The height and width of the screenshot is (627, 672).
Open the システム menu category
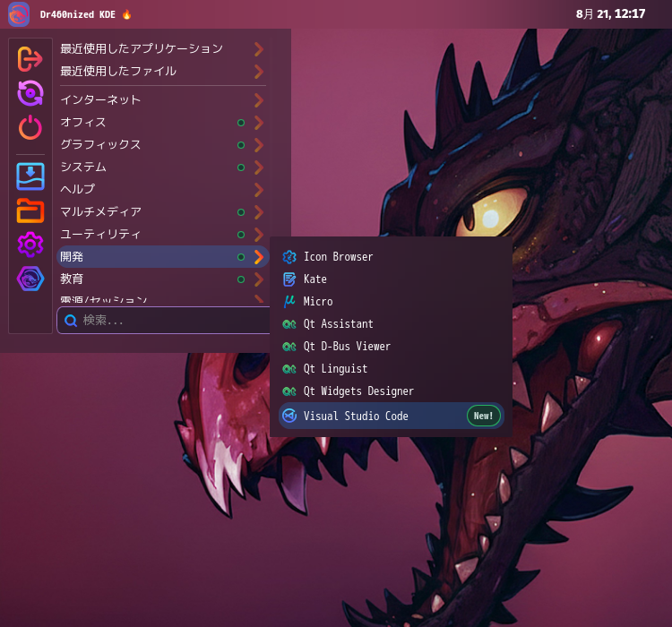162,167
